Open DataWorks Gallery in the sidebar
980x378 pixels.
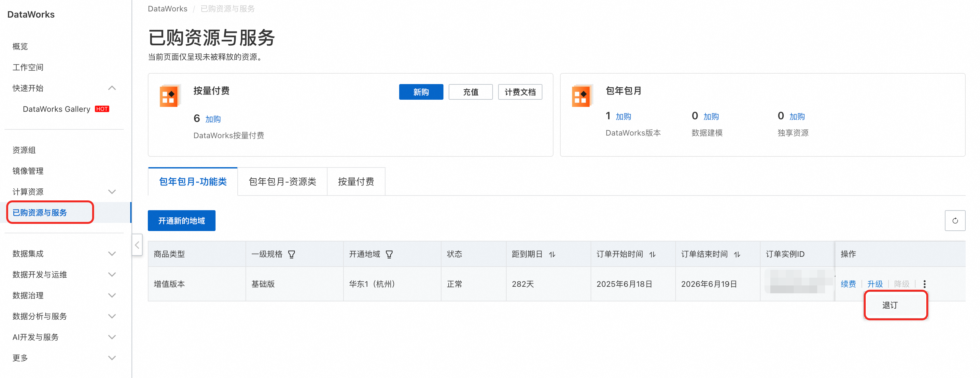(x=57, y=109)
